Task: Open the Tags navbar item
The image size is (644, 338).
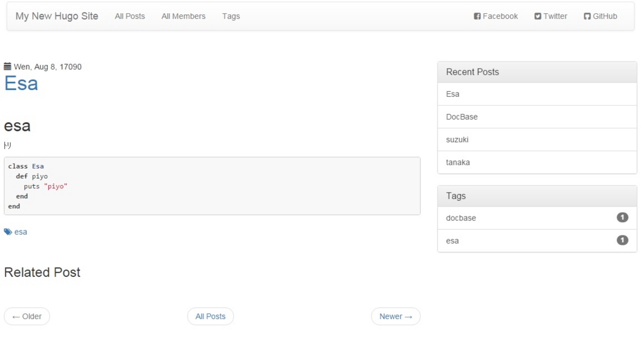Action: coord(231,16)
